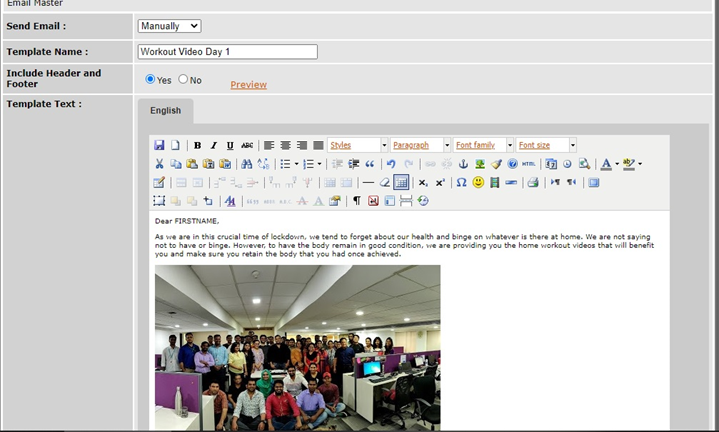Click the Cleanup messy code broom icon
Viewport: 719px width, 432px height.
pos(496,164)
